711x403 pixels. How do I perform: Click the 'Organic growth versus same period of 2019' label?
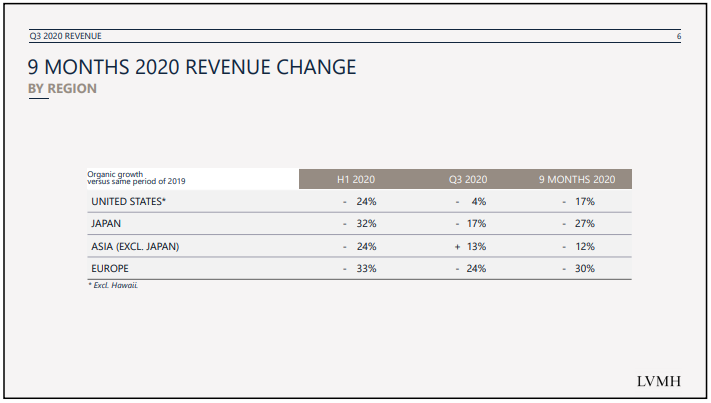[x=136, y=178]
